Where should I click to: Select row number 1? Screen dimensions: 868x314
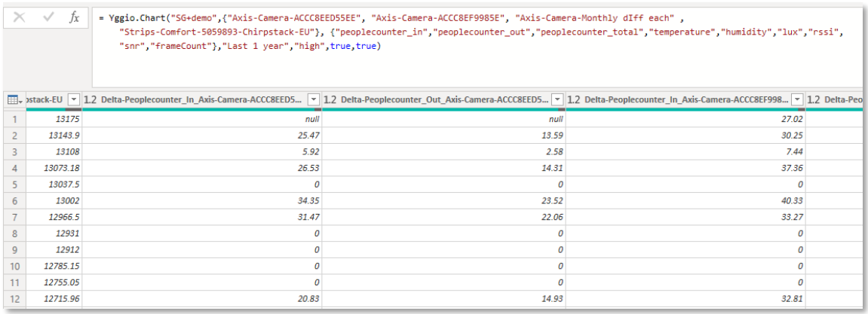click(15, 118)
